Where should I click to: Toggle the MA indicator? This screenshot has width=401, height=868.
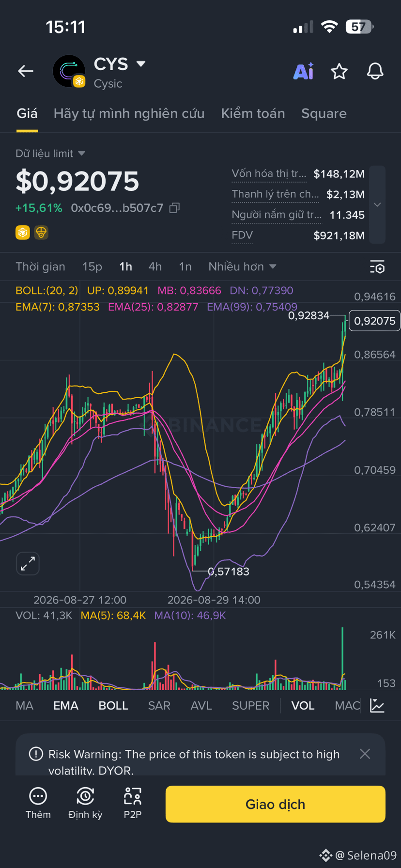[25, 706]
